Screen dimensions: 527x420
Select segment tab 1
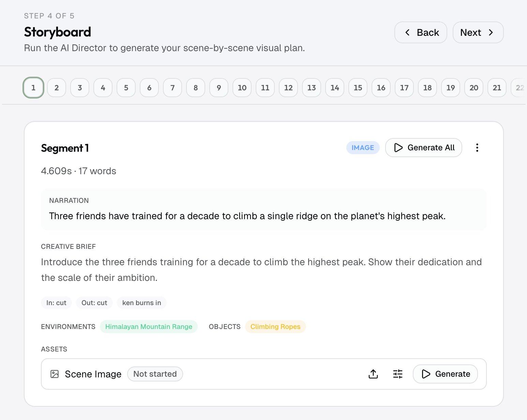(33, 88)
